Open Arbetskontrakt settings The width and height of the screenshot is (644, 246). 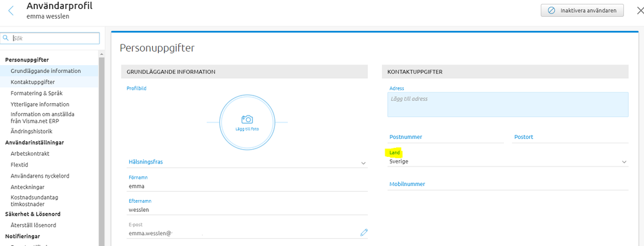point(30,154)
